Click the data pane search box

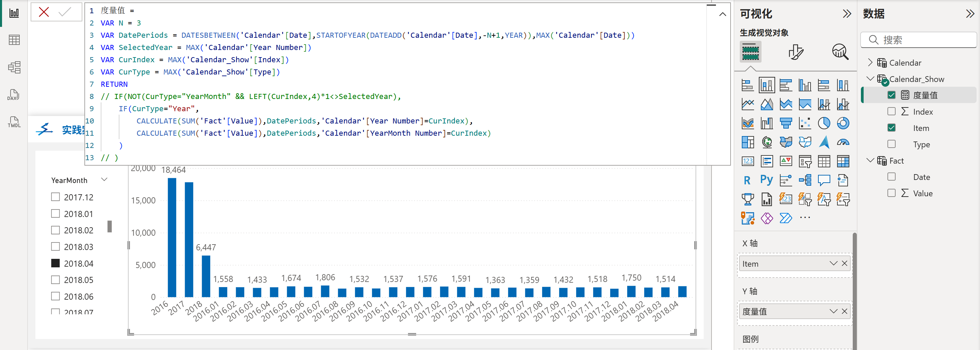918,40
